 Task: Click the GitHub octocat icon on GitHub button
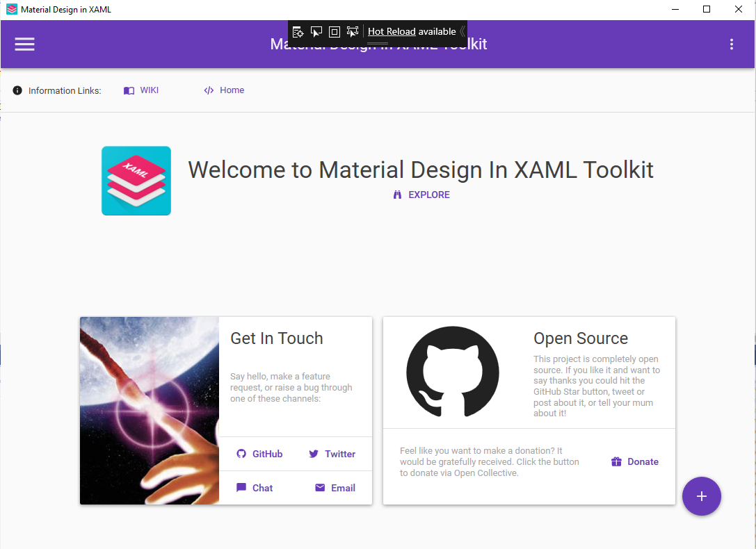click(x=241, y=454)
